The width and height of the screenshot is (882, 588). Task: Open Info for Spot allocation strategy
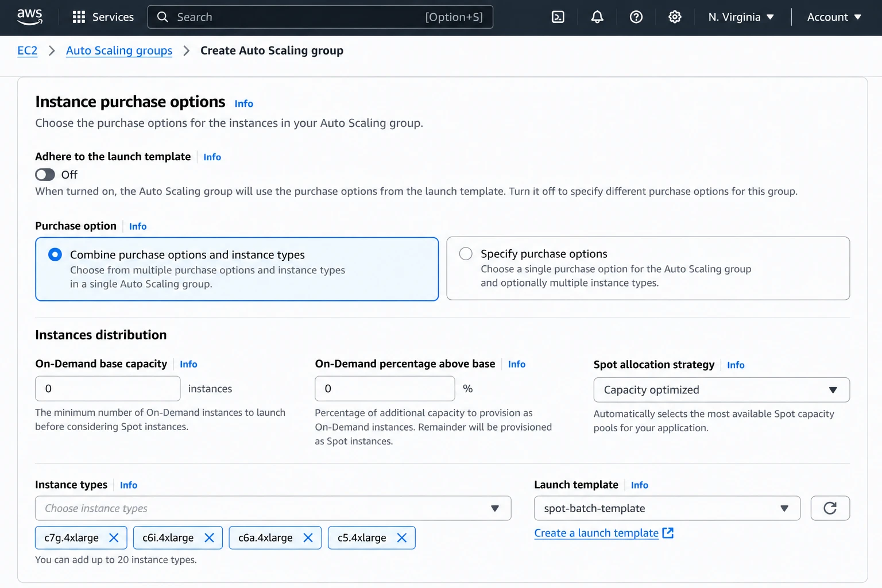click(x=736, y=365)
